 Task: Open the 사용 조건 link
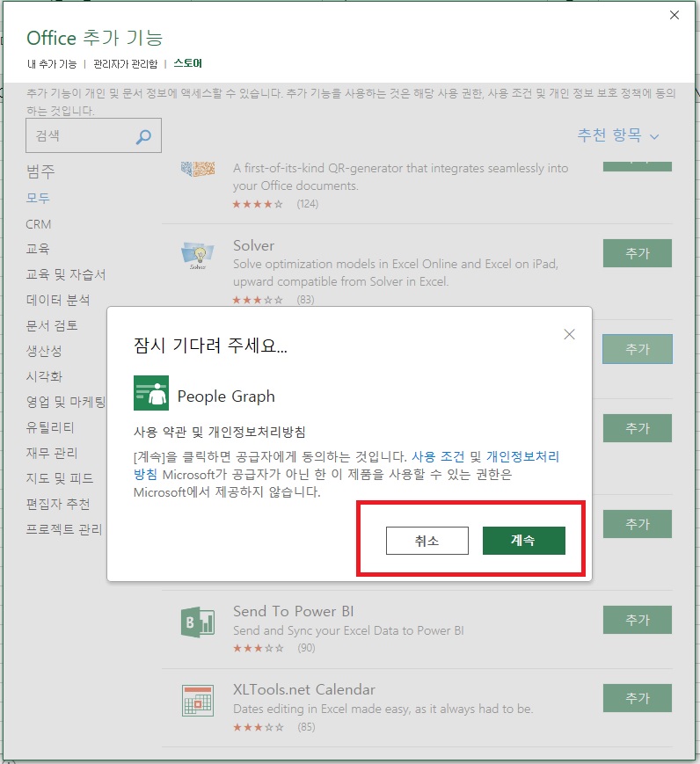pos(438,456)
